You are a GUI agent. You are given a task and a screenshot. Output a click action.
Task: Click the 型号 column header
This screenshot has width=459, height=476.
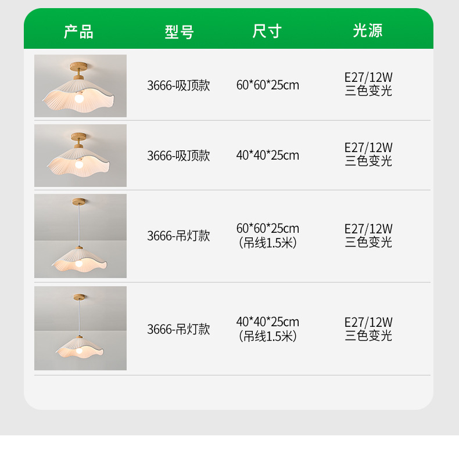coord(179,31)
